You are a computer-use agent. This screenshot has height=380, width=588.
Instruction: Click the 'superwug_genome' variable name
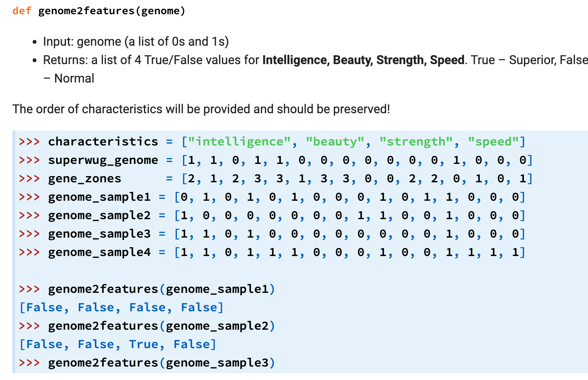103,160
